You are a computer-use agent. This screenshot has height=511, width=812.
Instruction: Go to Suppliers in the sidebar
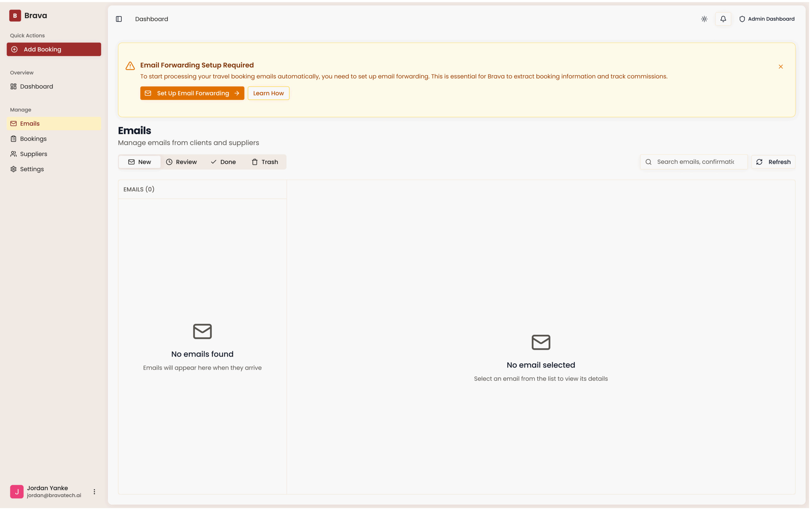pyautogui.click(x=33, y=154)
